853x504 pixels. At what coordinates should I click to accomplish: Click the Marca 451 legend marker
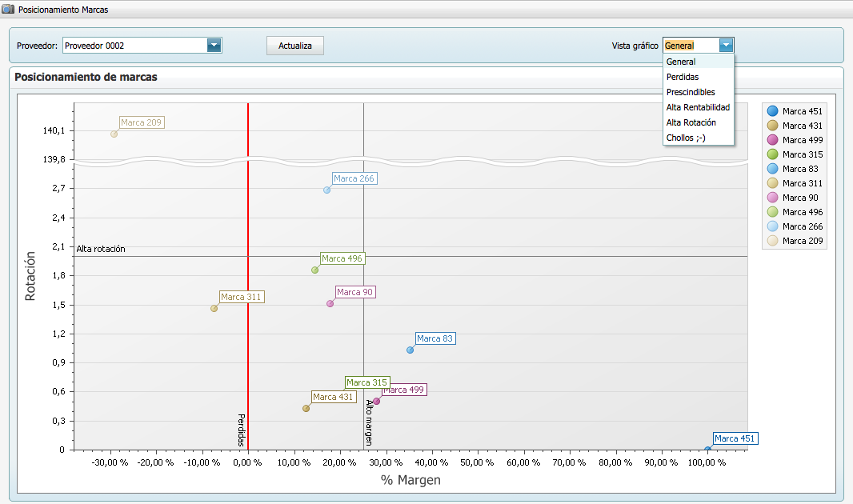pos(772,111)
